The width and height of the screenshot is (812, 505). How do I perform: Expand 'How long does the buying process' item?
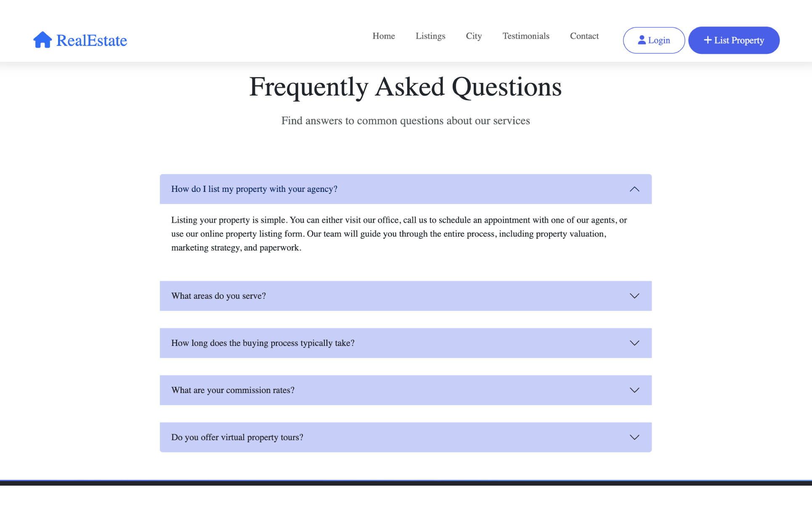(x=263, y=343)
